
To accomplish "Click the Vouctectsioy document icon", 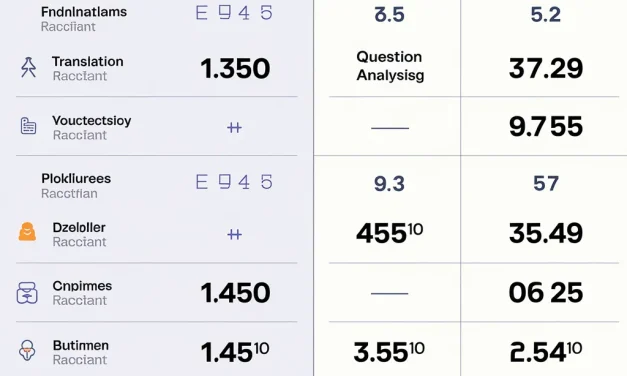I will (x=28, y=126).
